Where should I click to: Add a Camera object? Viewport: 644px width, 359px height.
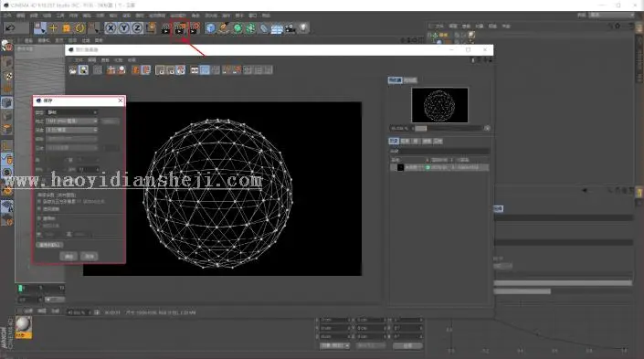[x=290, y=28]
